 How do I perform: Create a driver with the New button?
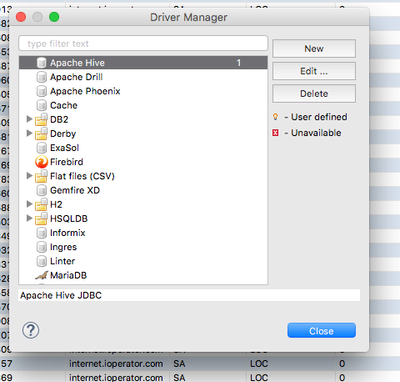[x=314, y=49]
